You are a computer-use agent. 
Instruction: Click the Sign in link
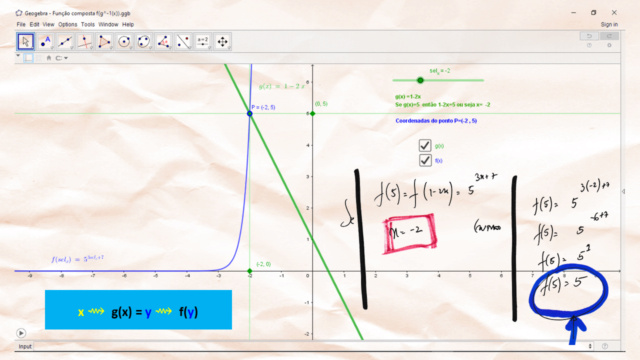(609, 24)
